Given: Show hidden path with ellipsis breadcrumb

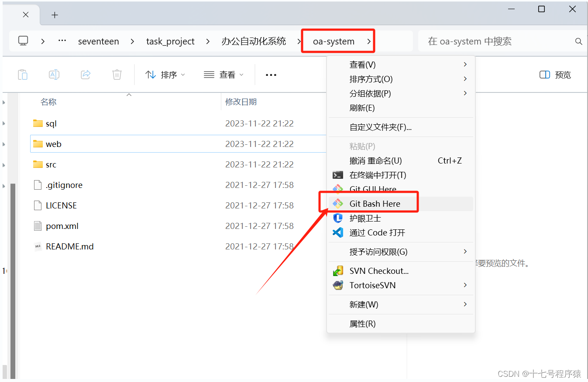Looking at the screenshot, I should tap(62, 40).
